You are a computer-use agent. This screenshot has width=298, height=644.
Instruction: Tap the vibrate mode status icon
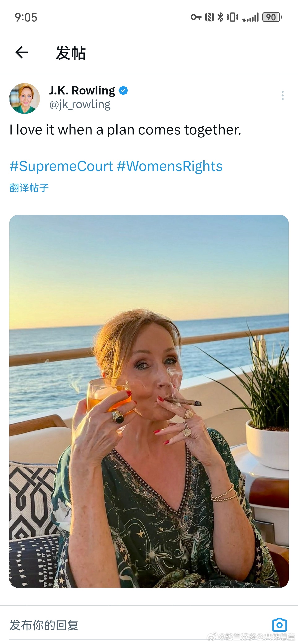232,17
